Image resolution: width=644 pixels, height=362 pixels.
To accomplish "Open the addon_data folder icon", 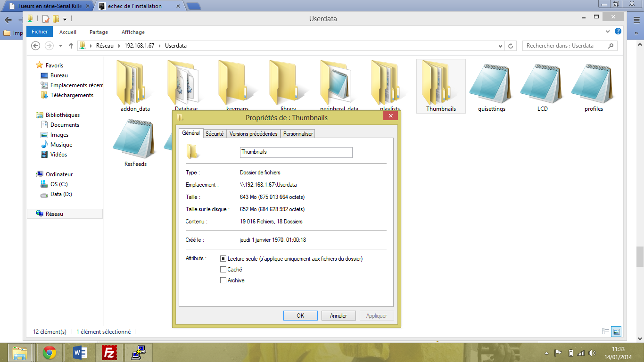I will click(x=135, y=82).
